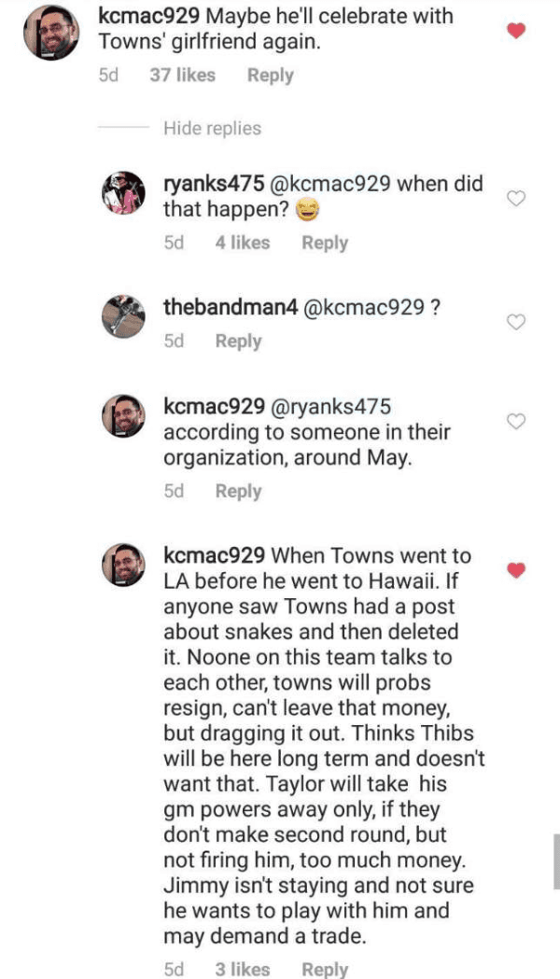Screen dimensions: 560x979
Task: Reply to kcmac929's top comment
Action: tap(270, 76)
